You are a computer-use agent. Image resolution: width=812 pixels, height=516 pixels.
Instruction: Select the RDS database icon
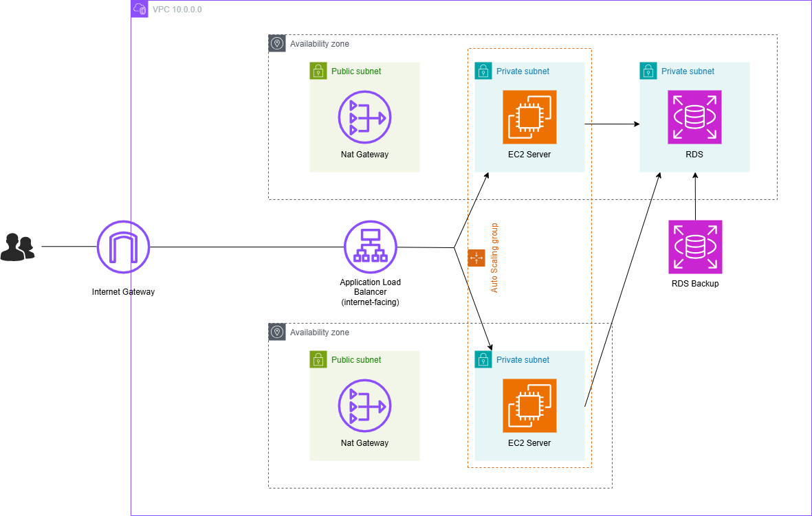(694, 117)
